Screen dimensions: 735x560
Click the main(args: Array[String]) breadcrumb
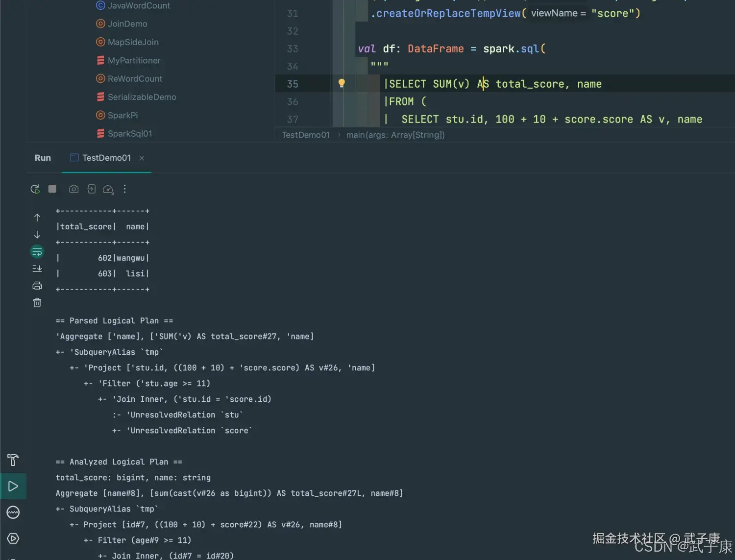pos(395,135)
